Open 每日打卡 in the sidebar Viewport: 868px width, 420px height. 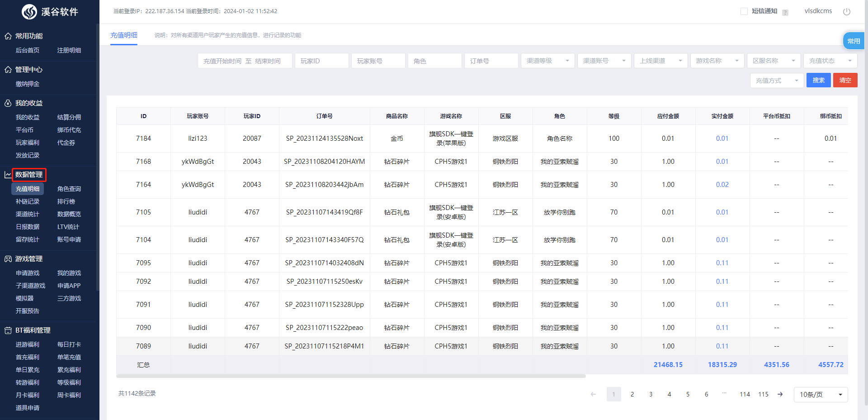pyautogui.click(x=69, y=345)
